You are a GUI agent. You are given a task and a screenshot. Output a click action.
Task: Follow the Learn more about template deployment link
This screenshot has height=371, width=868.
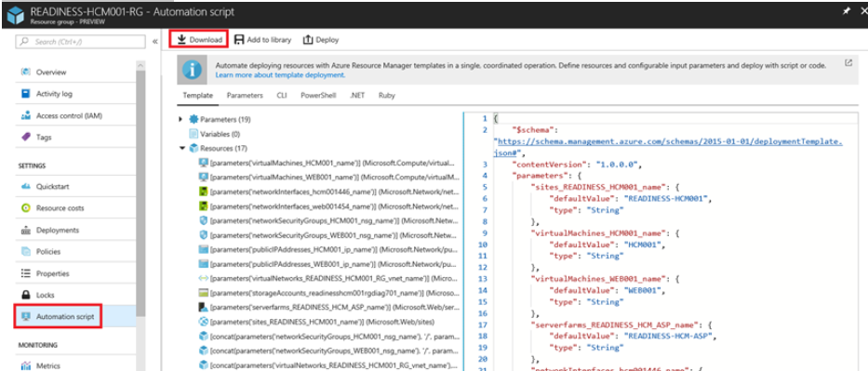(x=280, y=74)
